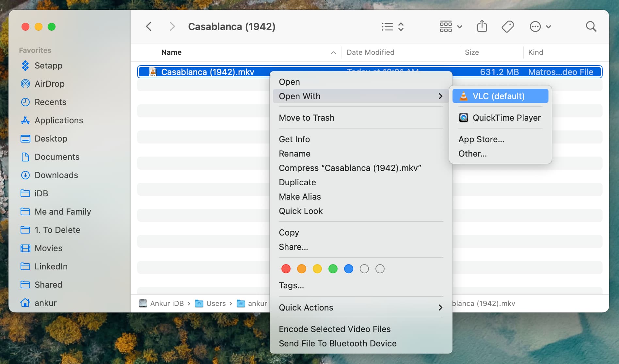
Task: Choose Encode Selected Video Files
Action: click(361, 329)
